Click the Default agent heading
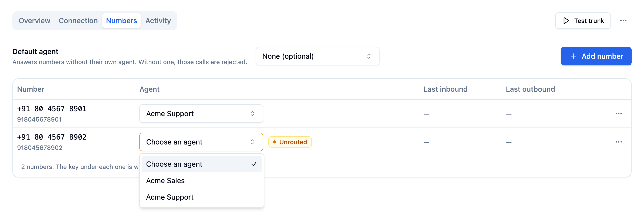The width and height of the screenshot is (644, 222). pos(35,52)
